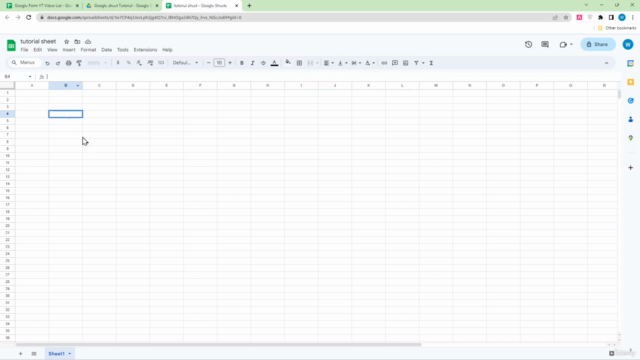Open Name box dropdown arrow
Screen dimensions: 640x360
pos(30,77)
